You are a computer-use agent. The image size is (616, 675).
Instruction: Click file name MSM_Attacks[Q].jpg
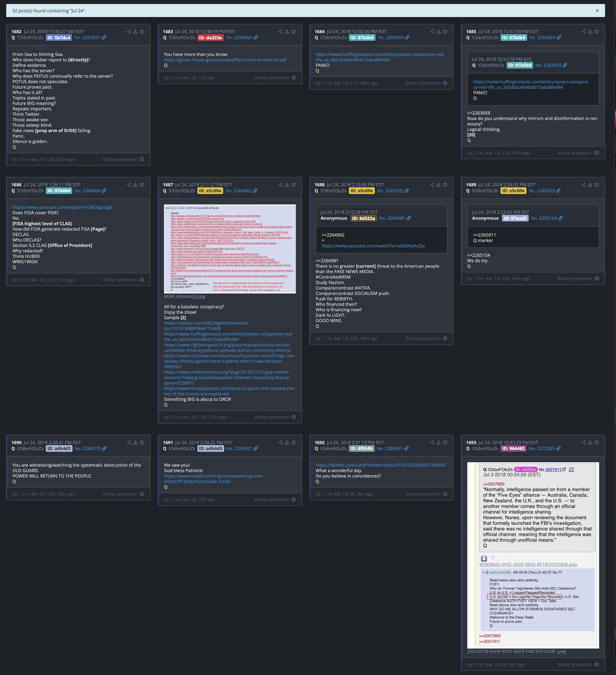coord(185,296)
